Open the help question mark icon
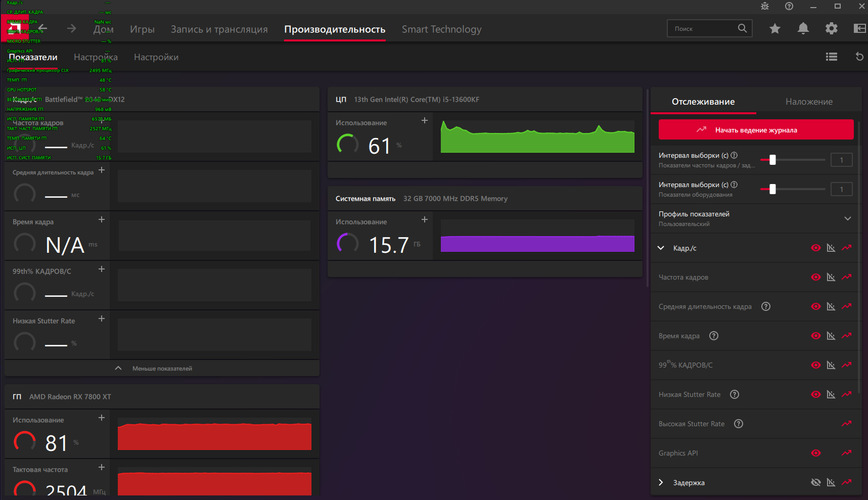This screenshot has width=868, height=500. pos(789,6)
